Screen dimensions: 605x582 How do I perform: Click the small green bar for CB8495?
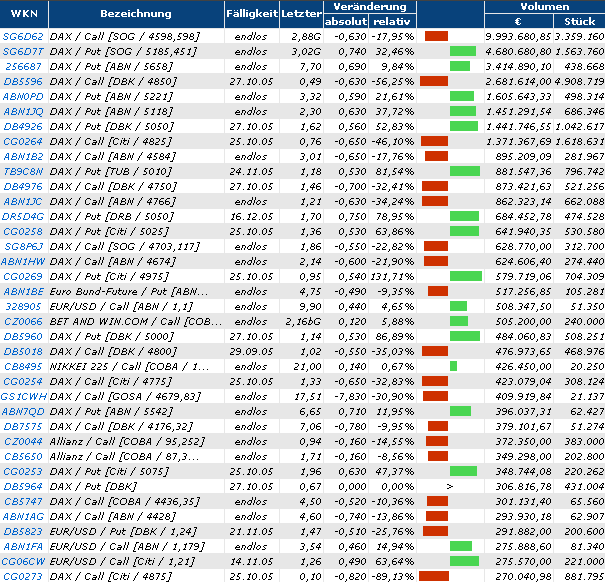(x=453, y=366)
